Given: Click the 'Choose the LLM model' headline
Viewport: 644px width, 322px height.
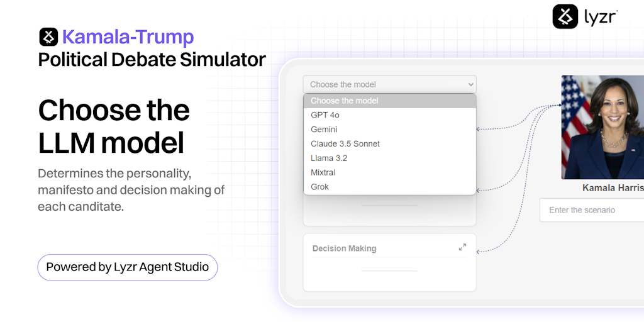Looking at the screenshot, I should point(114,126).
